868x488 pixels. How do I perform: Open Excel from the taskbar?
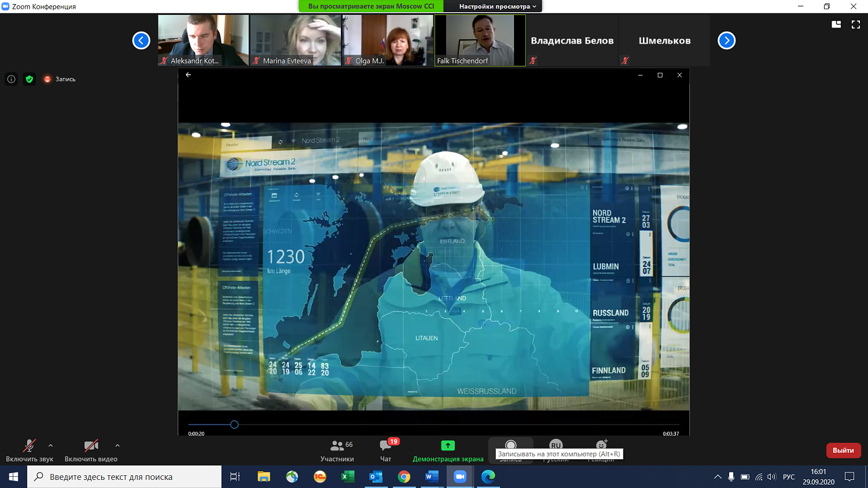tap(348, 476)
